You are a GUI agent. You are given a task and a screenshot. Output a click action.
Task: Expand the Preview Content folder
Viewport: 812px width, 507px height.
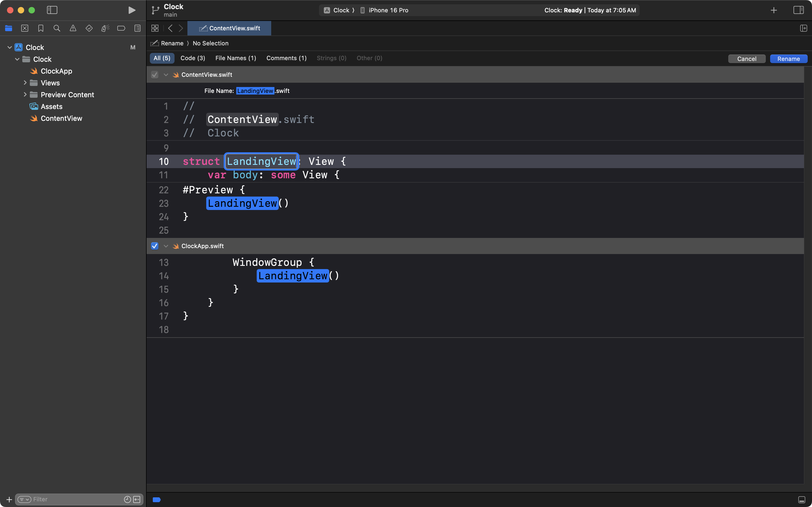[x=25, y=95]
